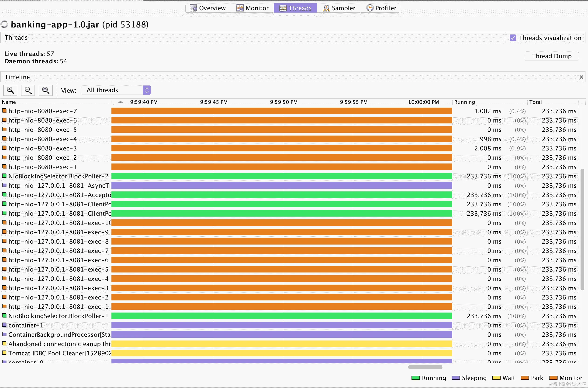Click the state icon beside http-nio-8080-exec-7
588x388 pixels.
(x=4, y=111)
